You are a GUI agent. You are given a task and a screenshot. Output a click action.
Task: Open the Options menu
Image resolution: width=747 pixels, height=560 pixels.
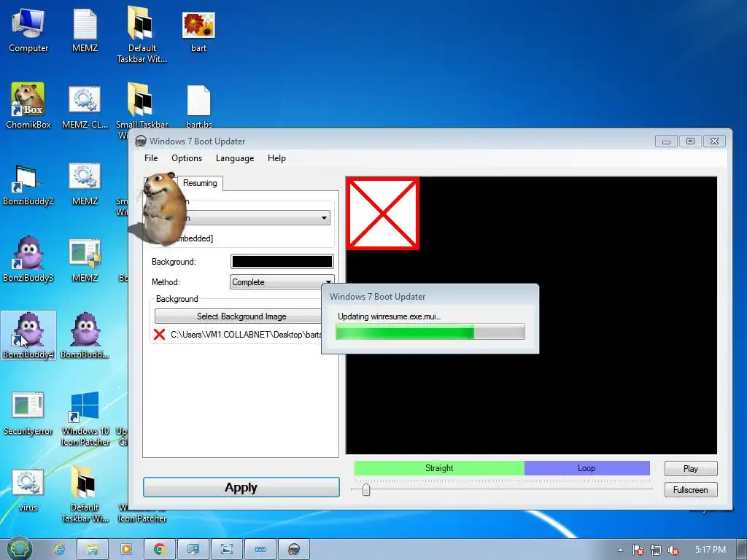(x=187, y=158)
